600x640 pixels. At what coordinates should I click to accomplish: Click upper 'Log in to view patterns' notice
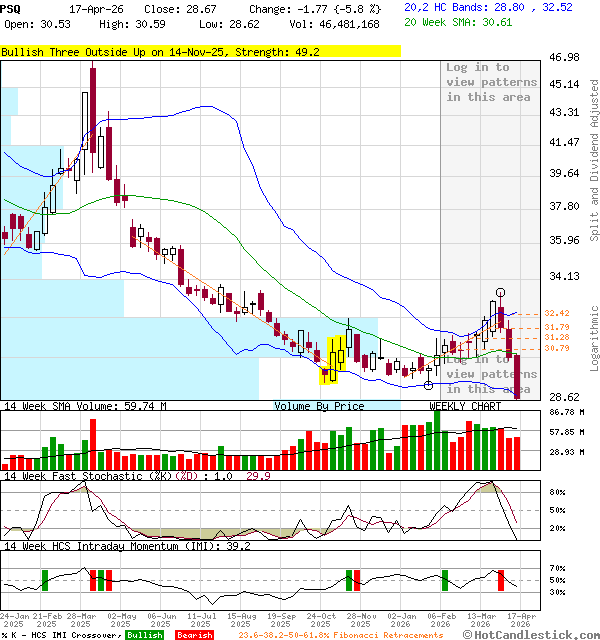click(x=488, y=83)
